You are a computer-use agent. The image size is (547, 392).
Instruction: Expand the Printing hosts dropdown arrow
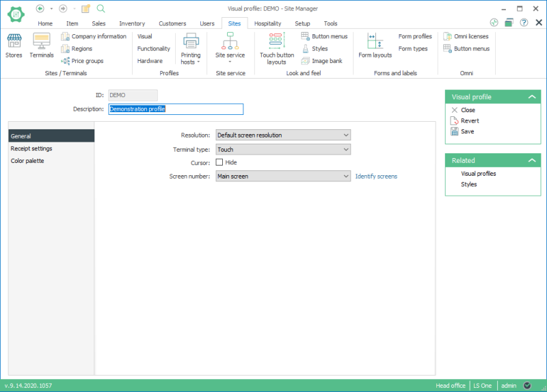(198, 62)
